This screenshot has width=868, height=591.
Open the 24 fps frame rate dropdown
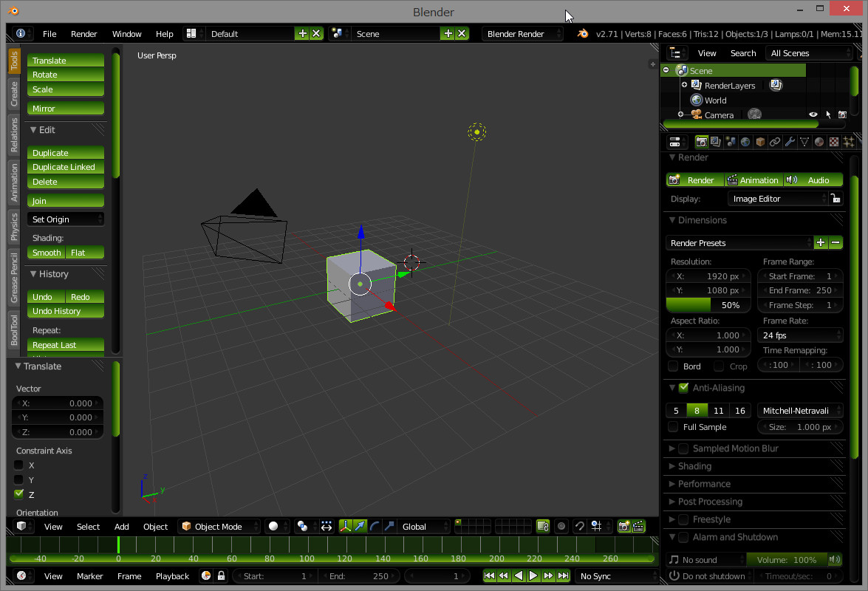(x=800, y=335)
